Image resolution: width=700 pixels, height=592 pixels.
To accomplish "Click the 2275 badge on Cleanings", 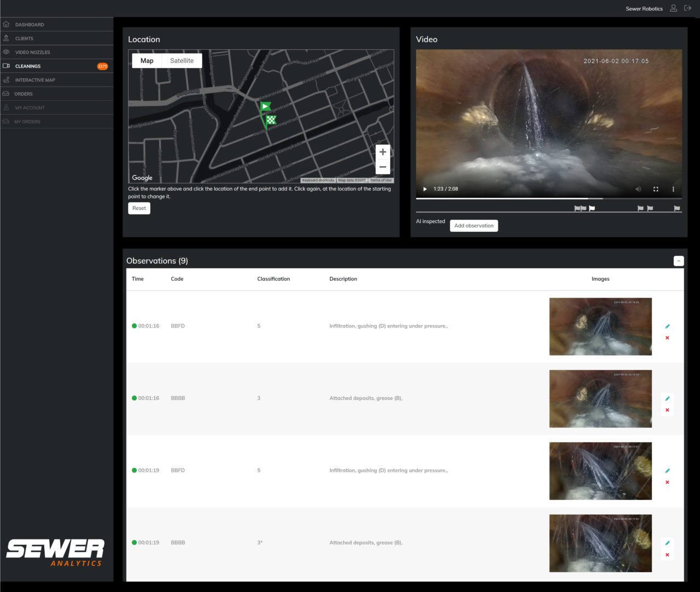I will [x=102, y=66].
